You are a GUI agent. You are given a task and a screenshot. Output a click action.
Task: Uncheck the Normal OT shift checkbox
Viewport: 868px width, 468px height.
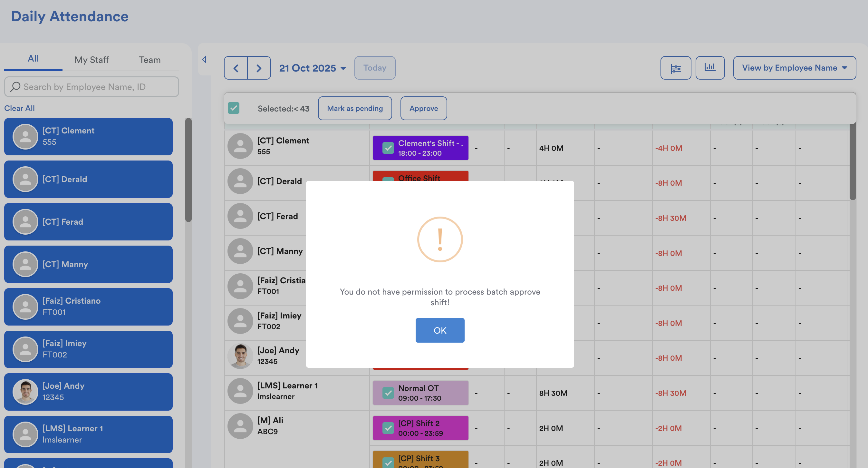pos(388,393)
